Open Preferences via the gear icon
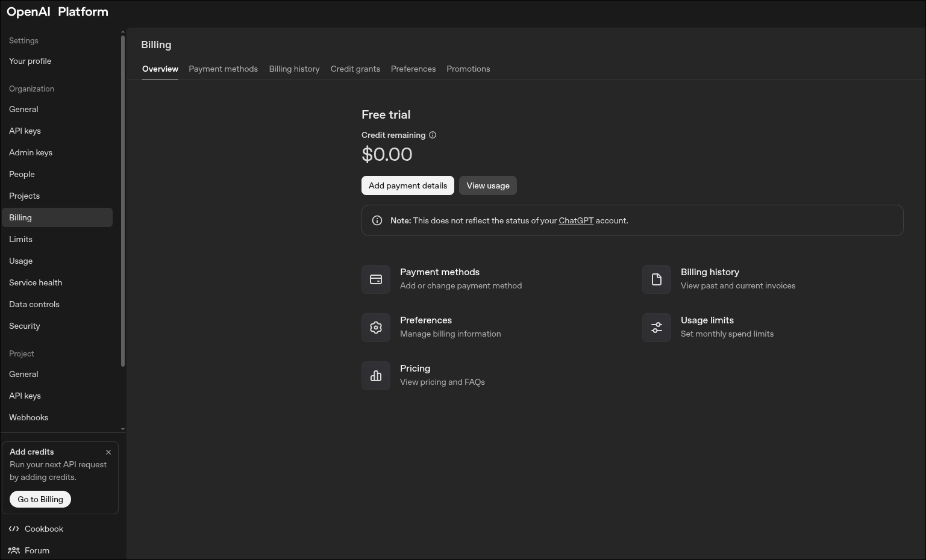Viewport: 926px width, 560px height. [x=375, y=327]
